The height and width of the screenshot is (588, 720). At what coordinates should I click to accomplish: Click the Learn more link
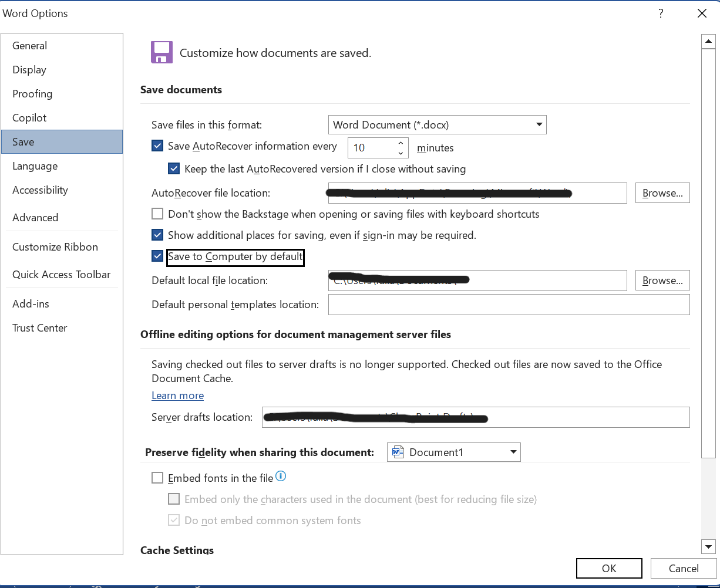(177, 396)
